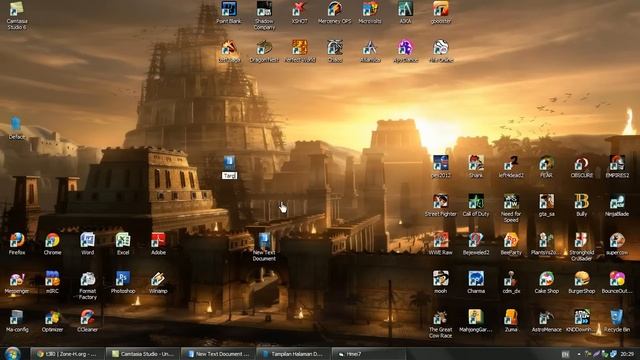640x360 pixels.
Task: Launch the PlantsVsZombies shortcut
Action: point(546,244)
